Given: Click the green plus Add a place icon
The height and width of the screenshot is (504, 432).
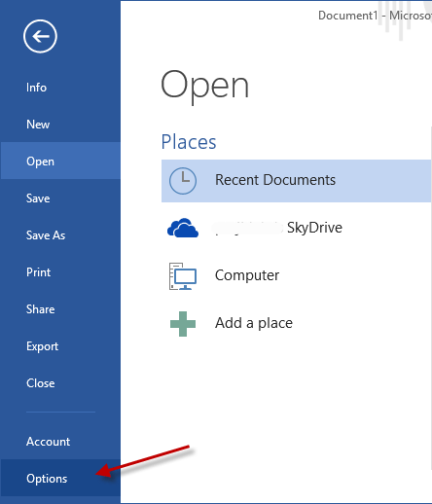Looking at the screenshot, I should pyautogui.click(x=183, y=324).
